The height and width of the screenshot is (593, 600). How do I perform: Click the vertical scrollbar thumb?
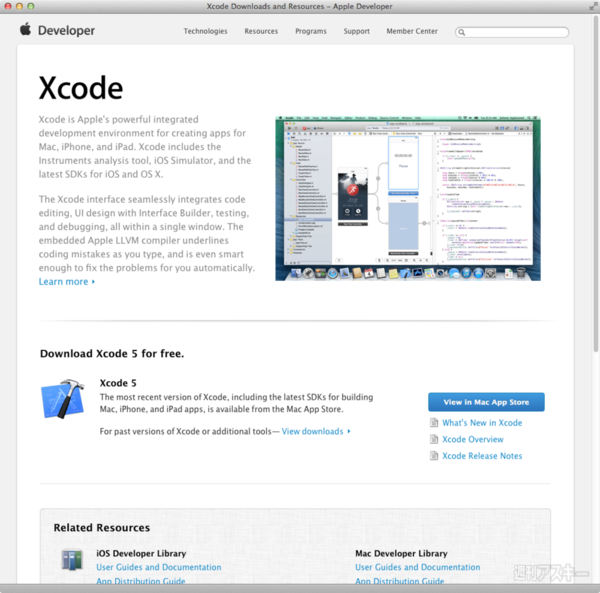click(596, 184)
